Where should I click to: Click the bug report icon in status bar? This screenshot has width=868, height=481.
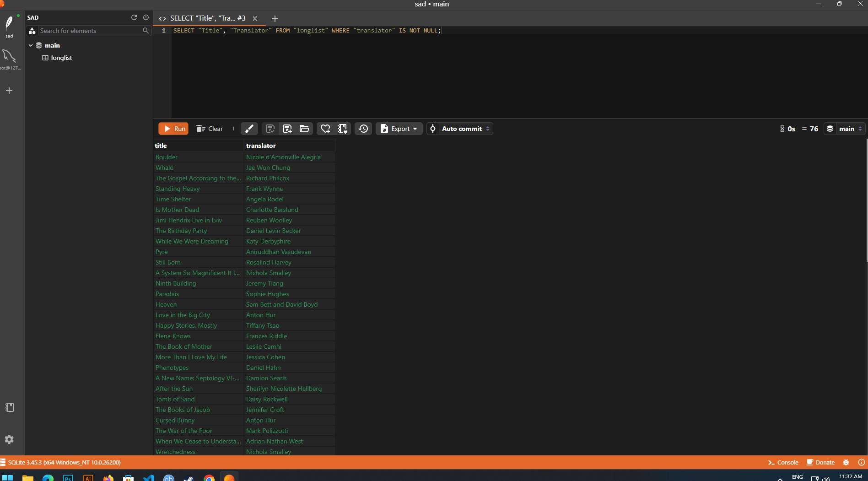[846, 462]
